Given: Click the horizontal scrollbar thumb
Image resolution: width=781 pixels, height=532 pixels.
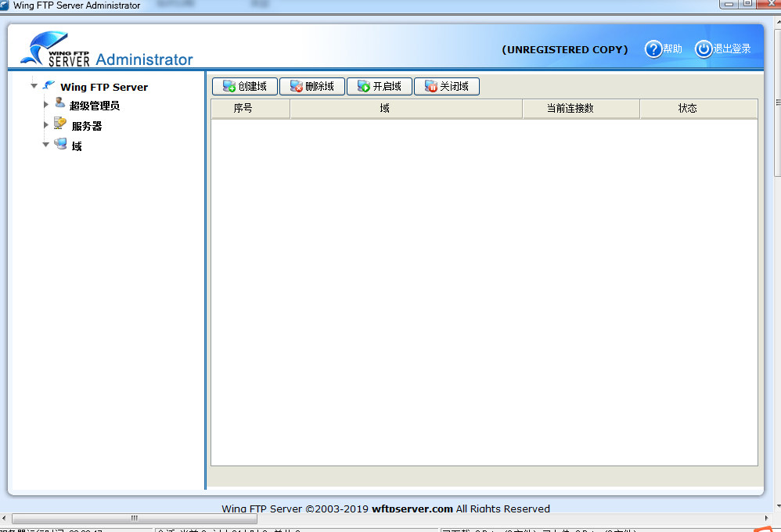Looking at the screenshot, I should [135, 519].
